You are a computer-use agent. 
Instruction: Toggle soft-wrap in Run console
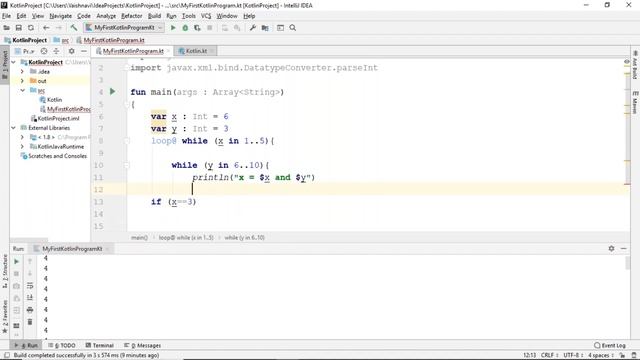pos(30,286)
